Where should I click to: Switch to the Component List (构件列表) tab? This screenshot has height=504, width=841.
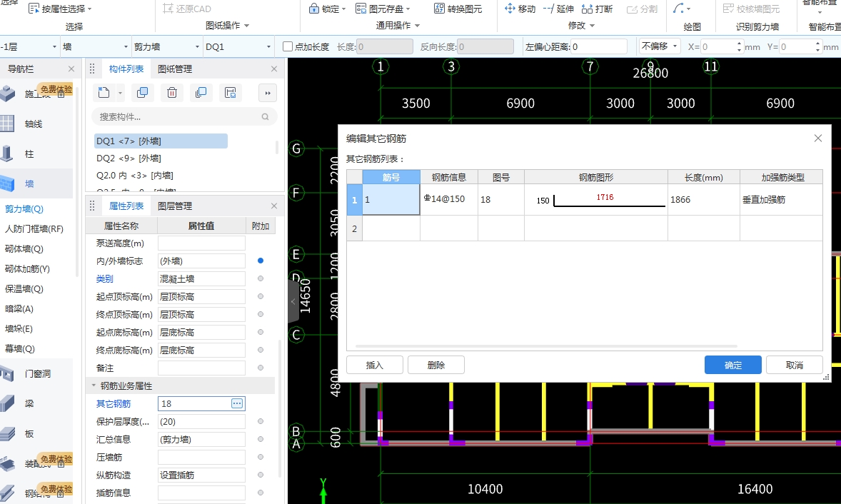126,69
